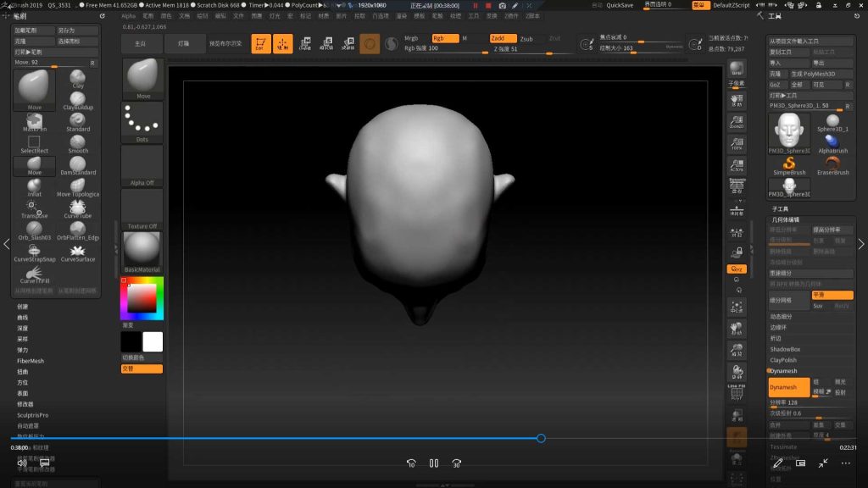
Task: Open the Alpha menu
Action: tap(128, 15)
